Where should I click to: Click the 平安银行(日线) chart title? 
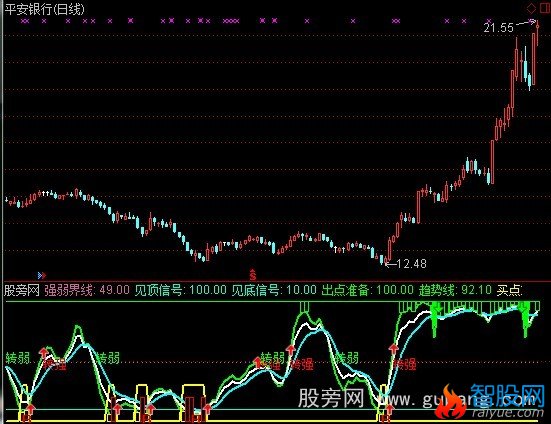pyautogui.click(x=45, y=9)
